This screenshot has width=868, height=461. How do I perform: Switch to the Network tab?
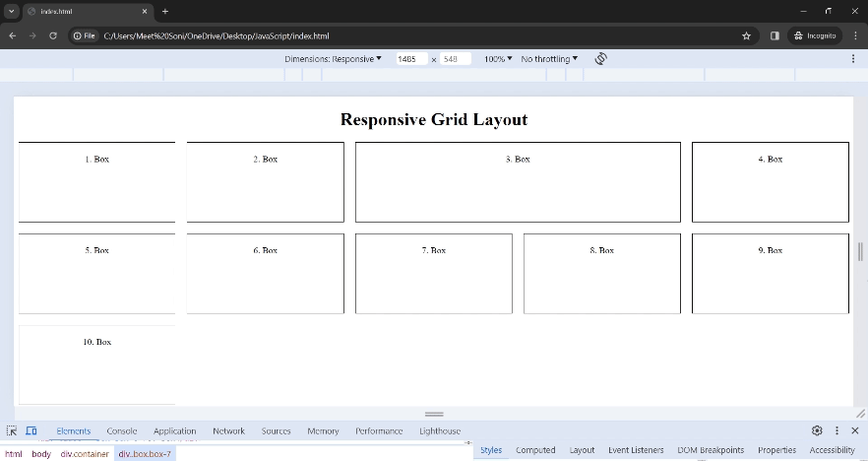point(228,431)
